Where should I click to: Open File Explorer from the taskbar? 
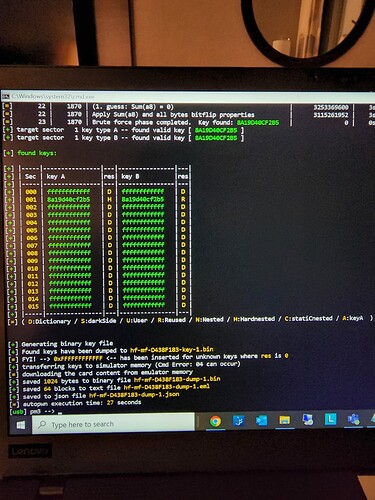point(284,420)
